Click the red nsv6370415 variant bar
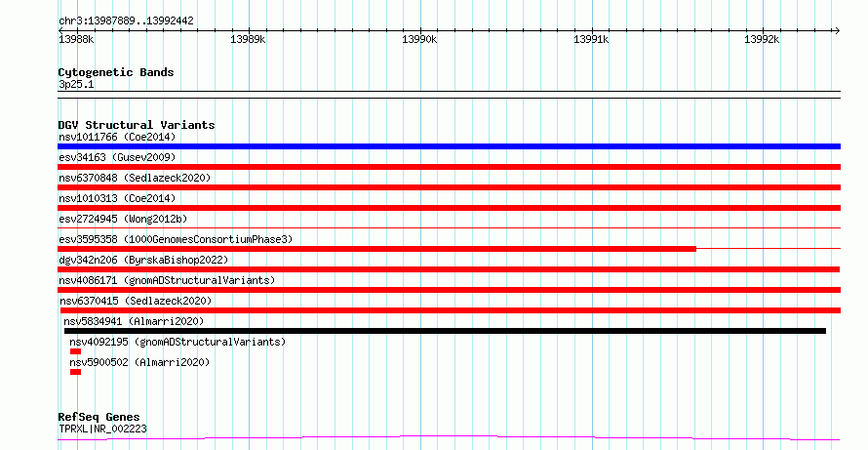The image size is (868, 450). click(450, 310)
